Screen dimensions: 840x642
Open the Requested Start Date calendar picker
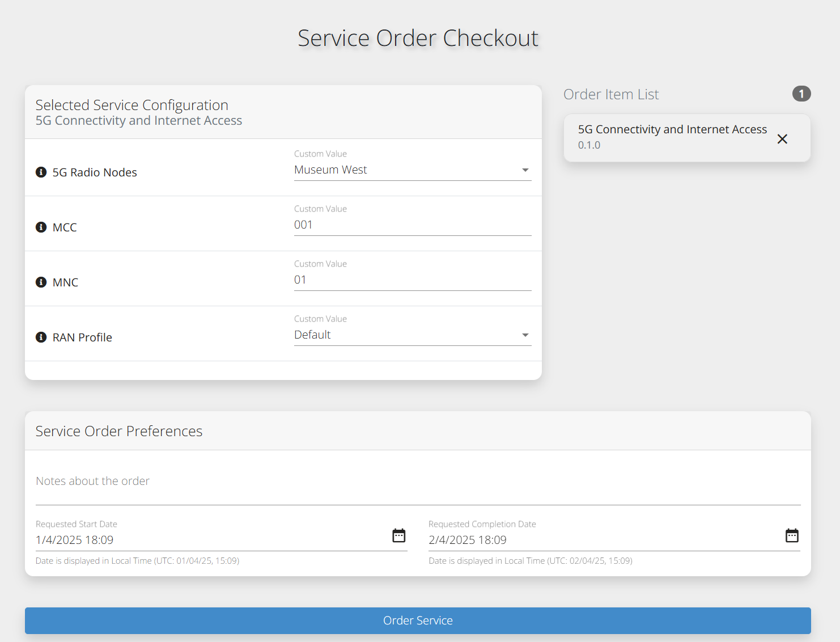[x=399, y=535]
